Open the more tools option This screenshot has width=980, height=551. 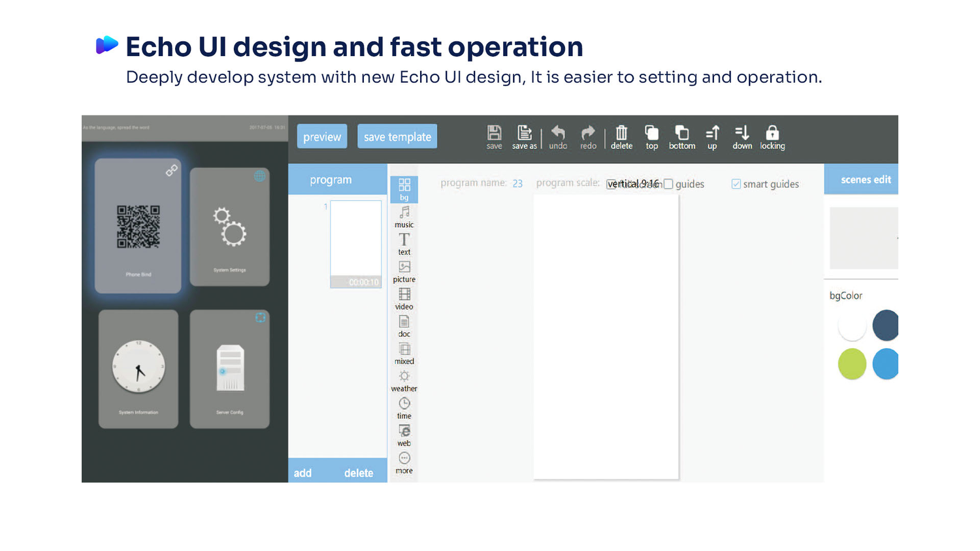(x=404, y=463)
